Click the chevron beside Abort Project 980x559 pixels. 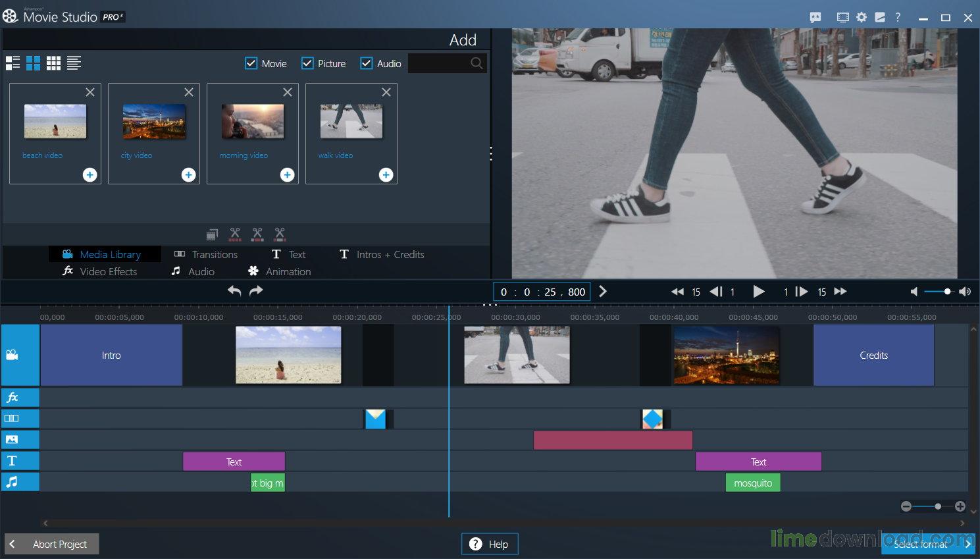coord(13,545)
